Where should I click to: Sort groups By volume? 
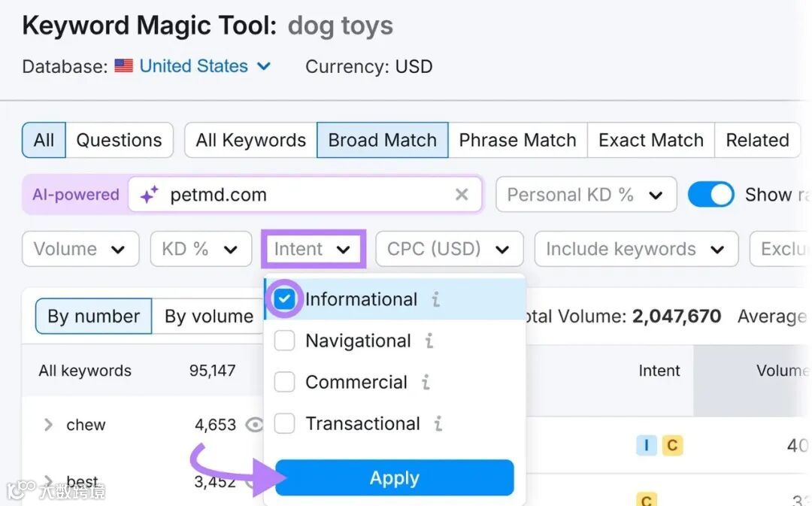[208, 317]
